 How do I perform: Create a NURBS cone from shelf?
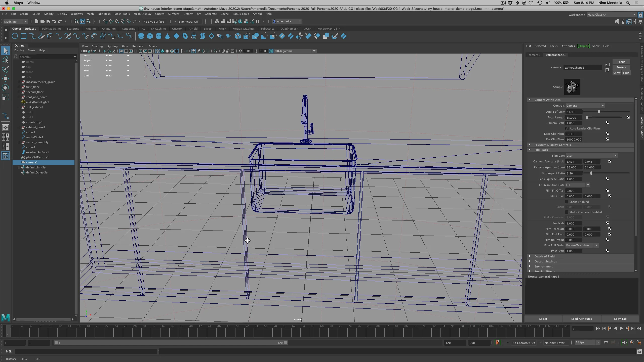(167, 36)
